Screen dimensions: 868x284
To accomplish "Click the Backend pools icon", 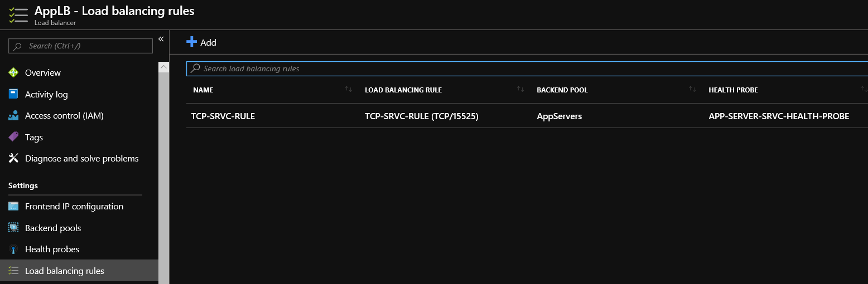I will pyautogui.click(x=13, y=228).
